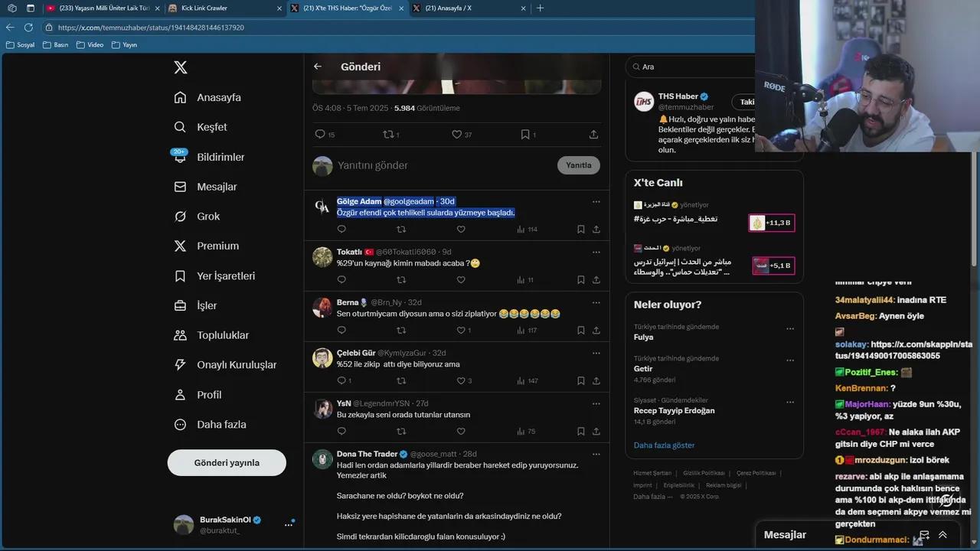The width and height of the screenshot is (980, 551).
Task: Like the main post with 37 likes
Action: tap(456, 134)
